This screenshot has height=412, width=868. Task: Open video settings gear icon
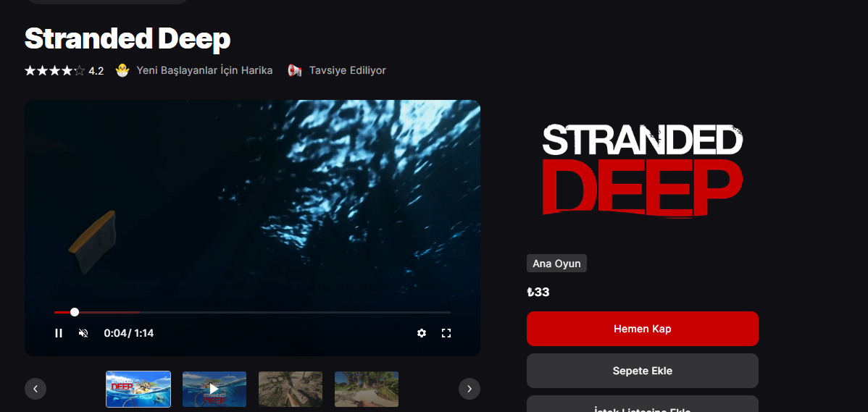click(x=422, y=333)
